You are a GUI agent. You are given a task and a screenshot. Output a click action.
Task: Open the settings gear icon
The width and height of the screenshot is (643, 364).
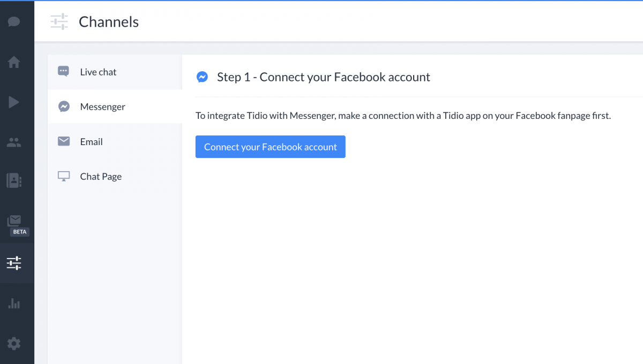point(14,343)
